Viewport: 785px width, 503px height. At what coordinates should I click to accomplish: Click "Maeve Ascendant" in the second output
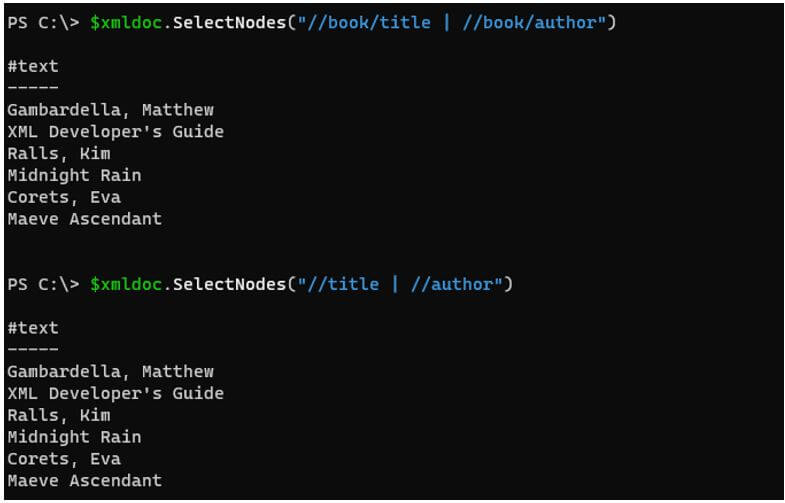[84, 481]
